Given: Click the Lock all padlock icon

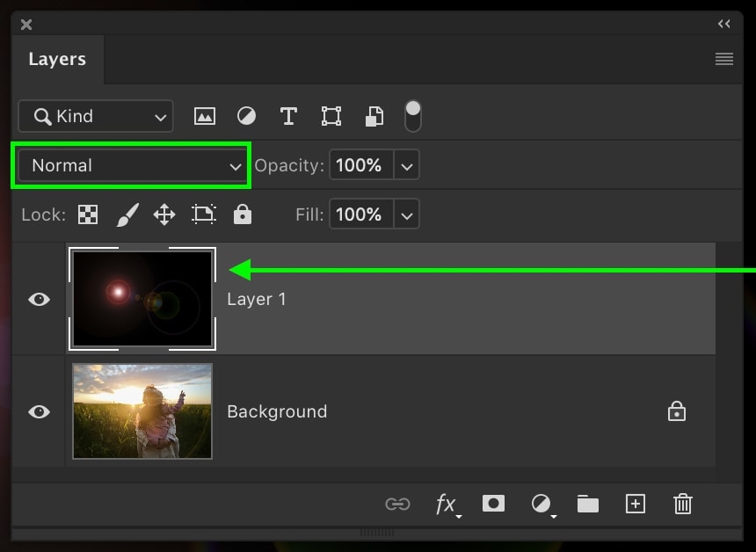Looking at the screenshot, I should 243,214.
